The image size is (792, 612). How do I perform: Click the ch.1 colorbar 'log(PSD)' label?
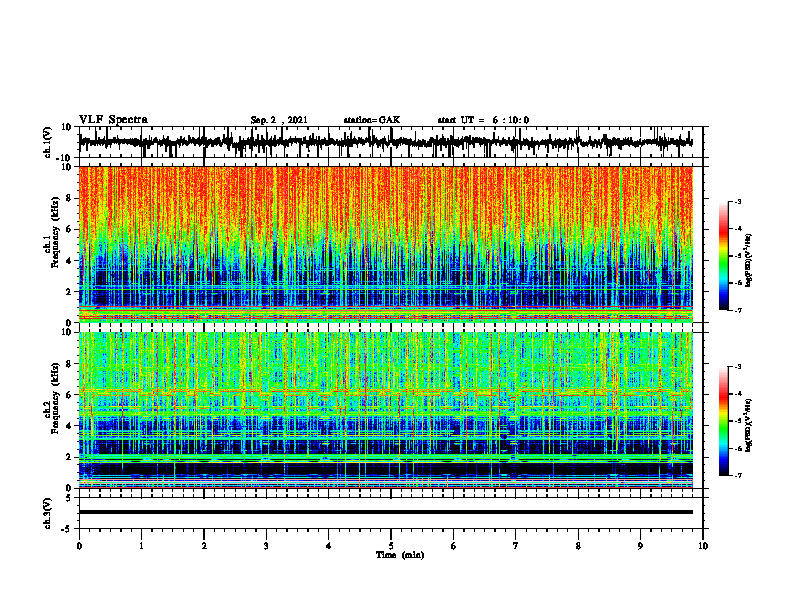tap(749, 261)
